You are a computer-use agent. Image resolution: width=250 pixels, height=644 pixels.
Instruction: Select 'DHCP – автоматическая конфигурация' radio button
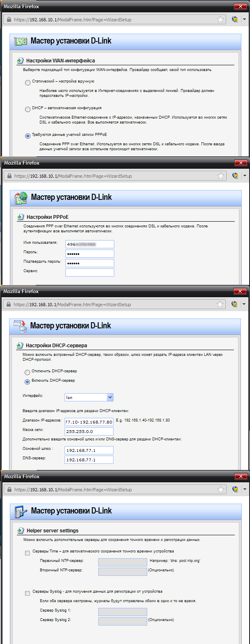tap(28, 109)
